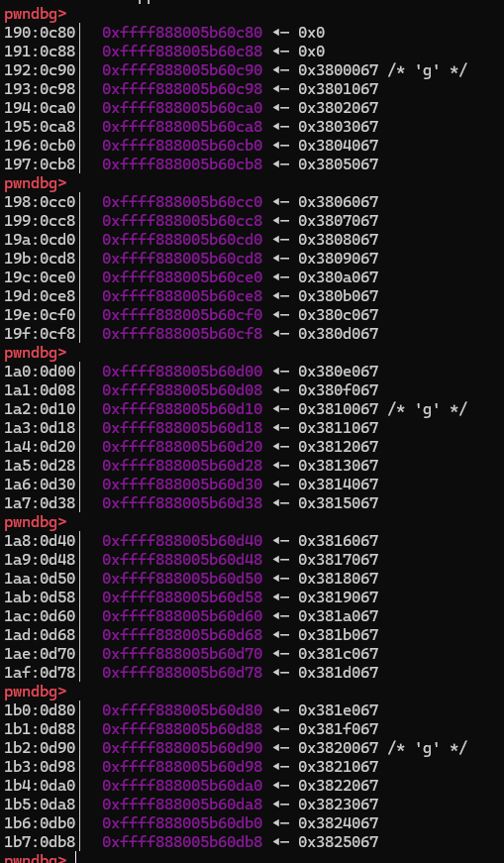
Task: Click address 0xffff888005b60c80
Action: click(x=182, y=33)
